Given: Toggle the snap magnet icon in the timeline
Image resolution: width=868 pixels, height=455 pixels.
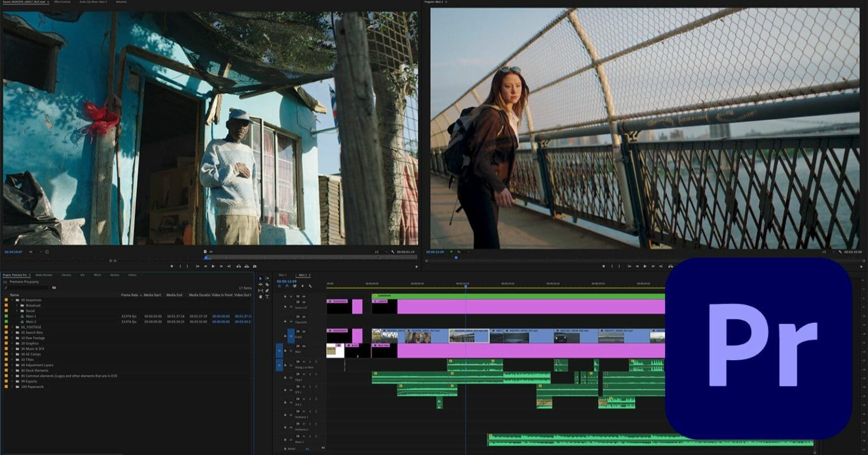Looking at the screenshot, I should pyautogui.click(x=287, y=286).
